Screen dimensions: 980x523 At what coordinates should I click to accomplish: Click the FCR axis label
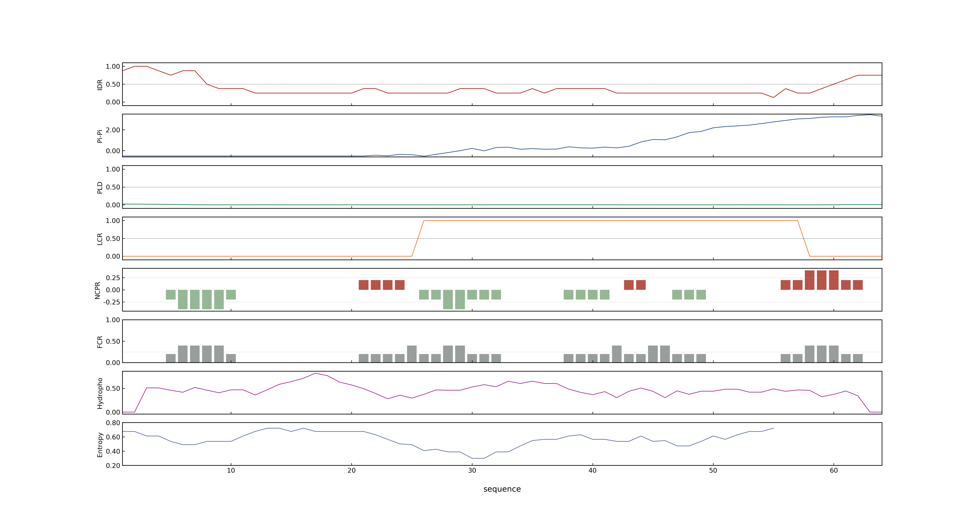pyautogui.click(x=100, y=341)
